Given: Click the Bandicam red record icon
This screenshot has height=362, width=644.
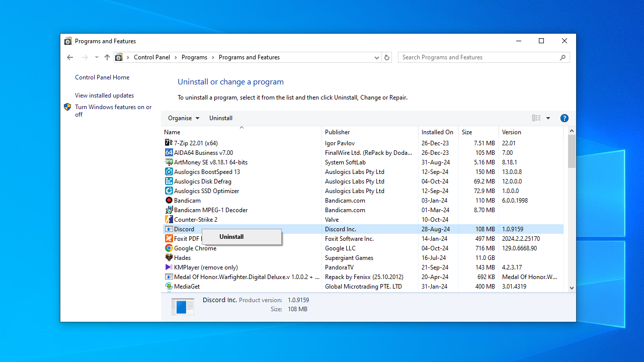Looking at the screenshot, I should point(169,200).
